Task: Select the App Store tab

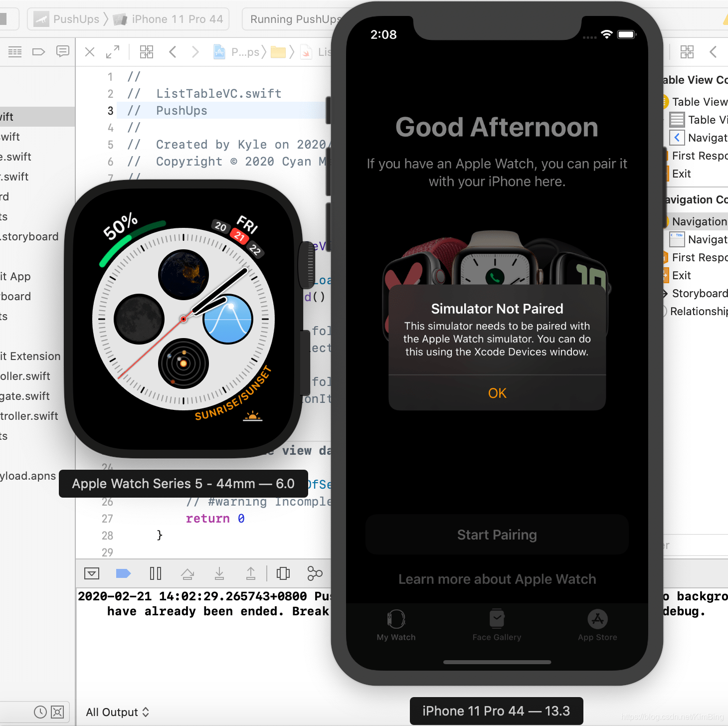Action: 597,625
